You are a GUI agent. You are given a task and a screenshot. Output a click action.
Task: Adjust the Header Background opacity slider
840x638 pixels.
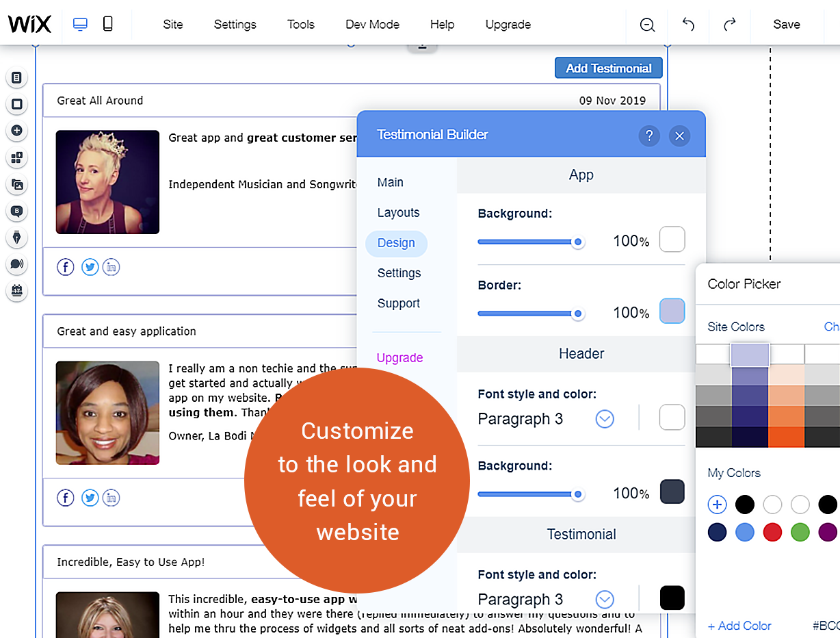[x=531, y=494]
